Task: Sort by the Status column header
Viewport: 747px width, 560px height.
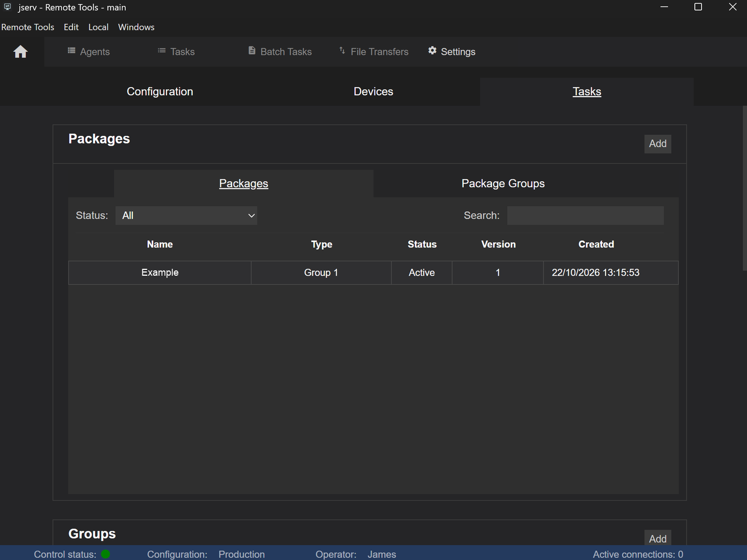Action: (422, 244)
